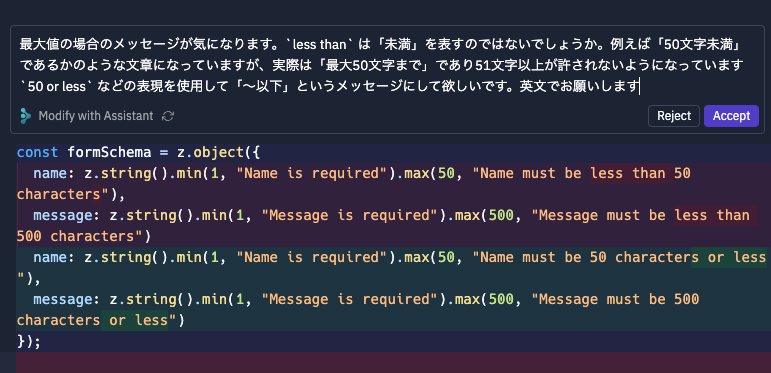Click the Modify with Assistant label
The height and width of the screenshot is (373, 771).
pos(96,116)
